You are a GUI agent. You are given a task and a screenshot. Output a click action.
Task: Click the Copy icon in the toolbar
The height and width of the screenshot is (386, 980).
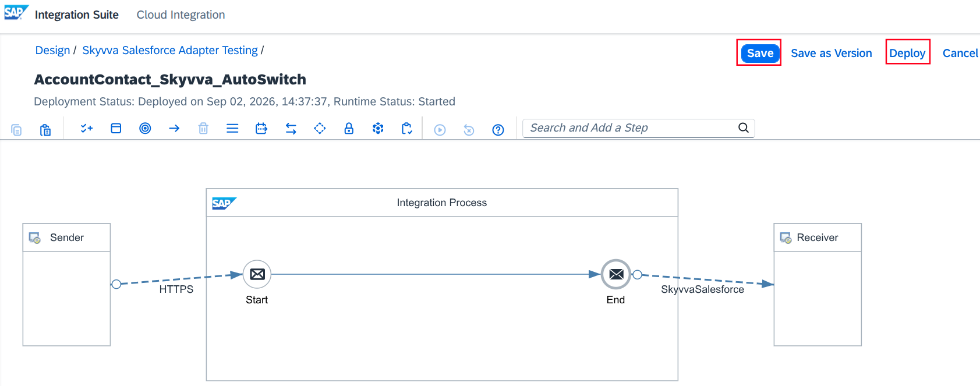tap(17, 129)
